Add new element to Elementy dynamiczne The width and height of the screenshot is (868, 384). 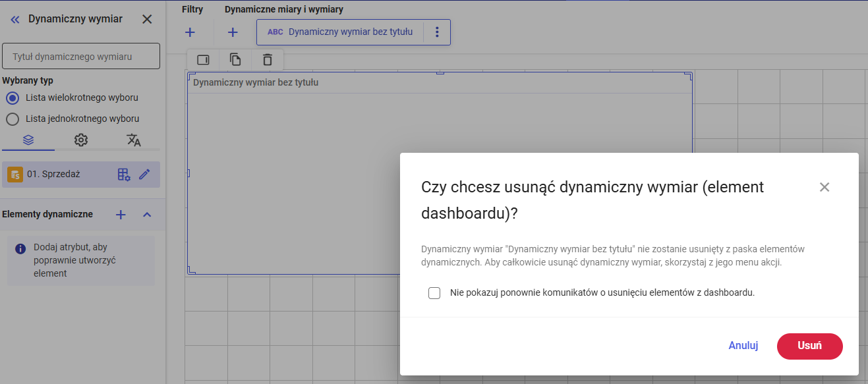tap(121, 215)
